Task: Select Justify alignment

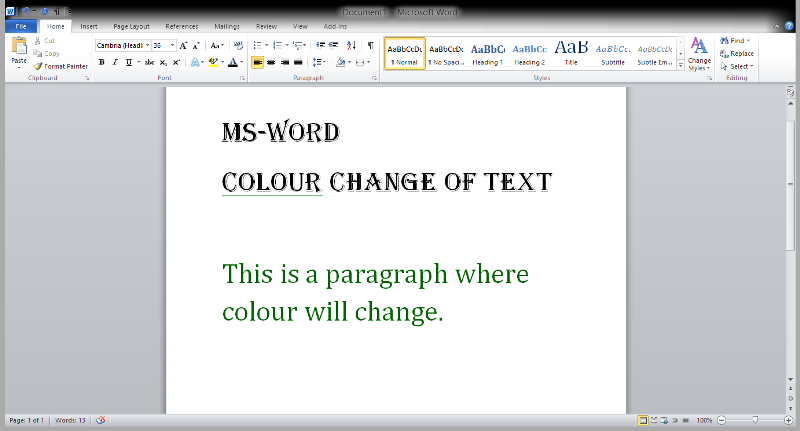Action: pyautogui.click(x=298, y=62)
